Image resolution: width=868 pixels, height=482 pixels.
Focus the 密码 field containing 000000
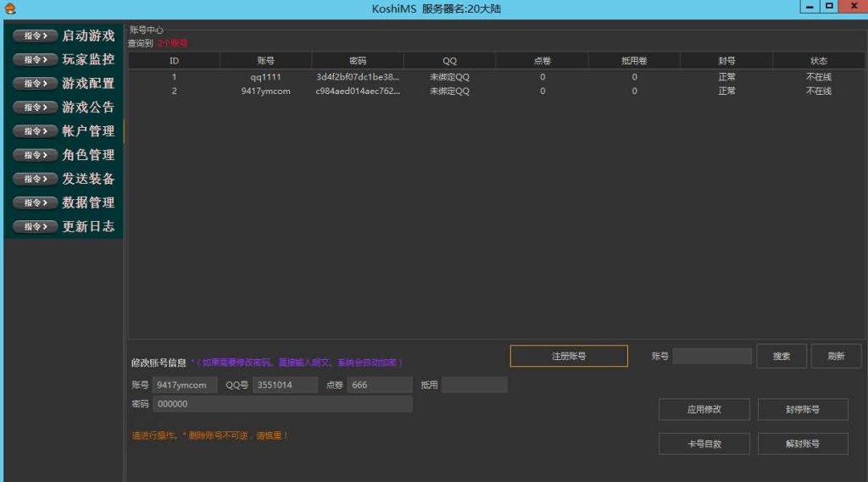click(x=282, y=404)
